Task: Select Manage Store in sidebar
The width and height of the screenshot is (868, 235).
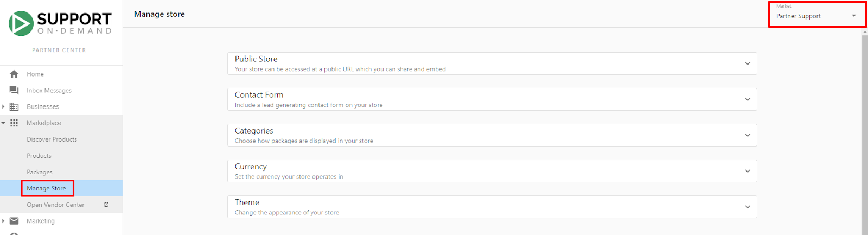Action: click(46, 188)
